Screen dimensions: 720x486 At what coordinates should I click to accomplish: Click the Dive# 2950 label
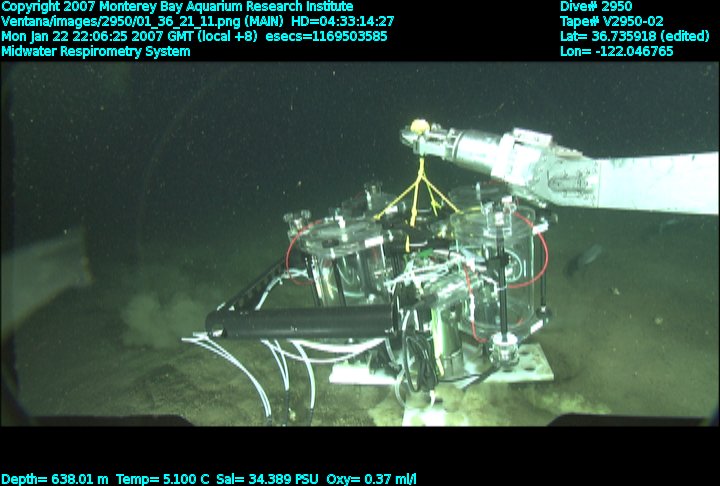[x=596, y=7]
